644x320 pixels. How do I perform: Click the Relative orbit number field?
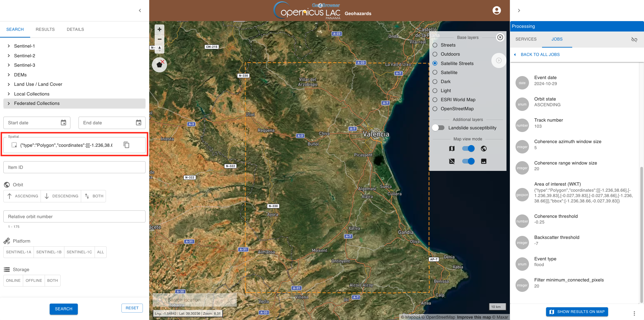point(74,216)
